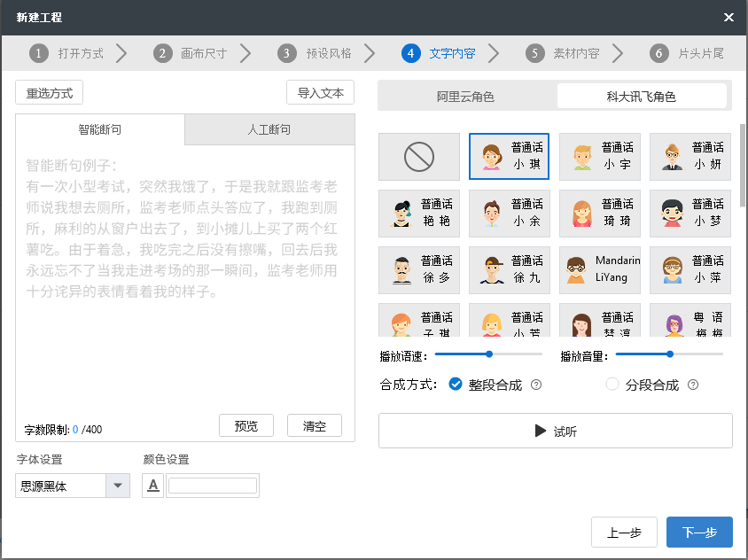The image size is (748, 560).
Task: Adjust the 播放语速 speed slider
Action: click(489, 354)
